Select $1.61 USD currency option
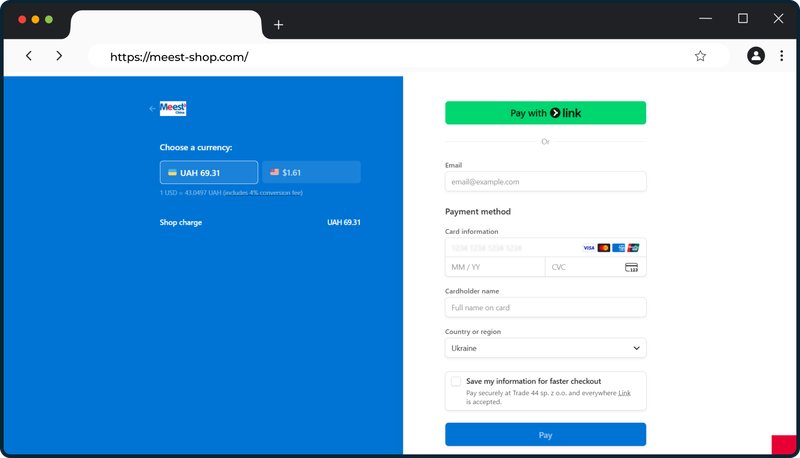 311,172
